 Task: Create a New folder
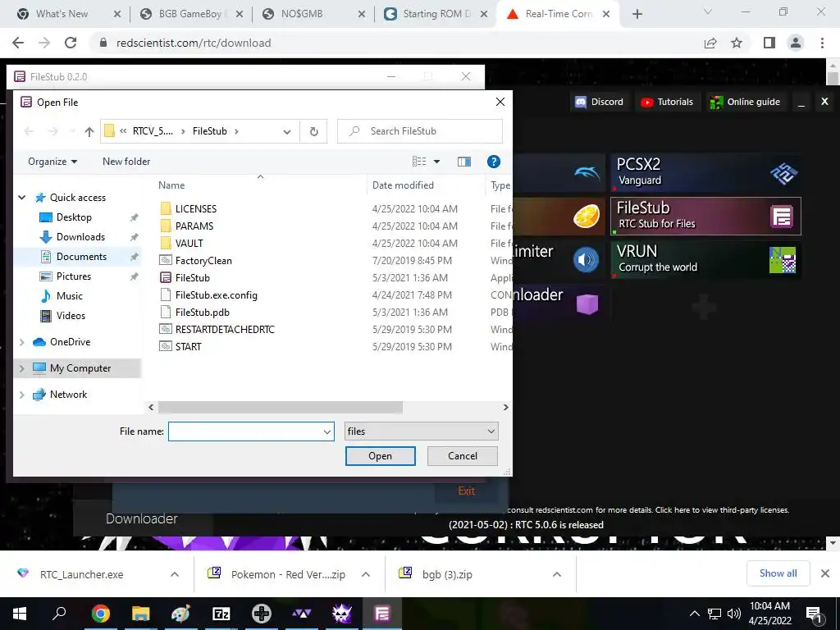coord(126,162)
